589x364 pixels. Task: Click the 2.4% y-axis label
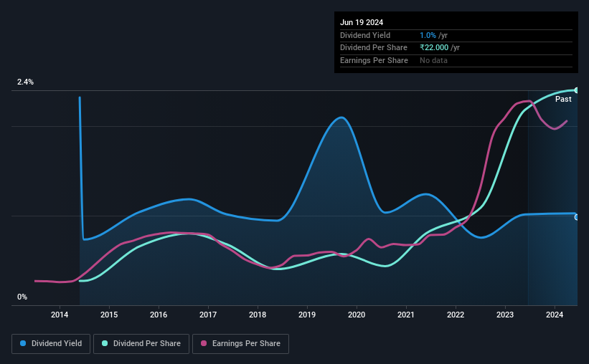click(25, 82)
